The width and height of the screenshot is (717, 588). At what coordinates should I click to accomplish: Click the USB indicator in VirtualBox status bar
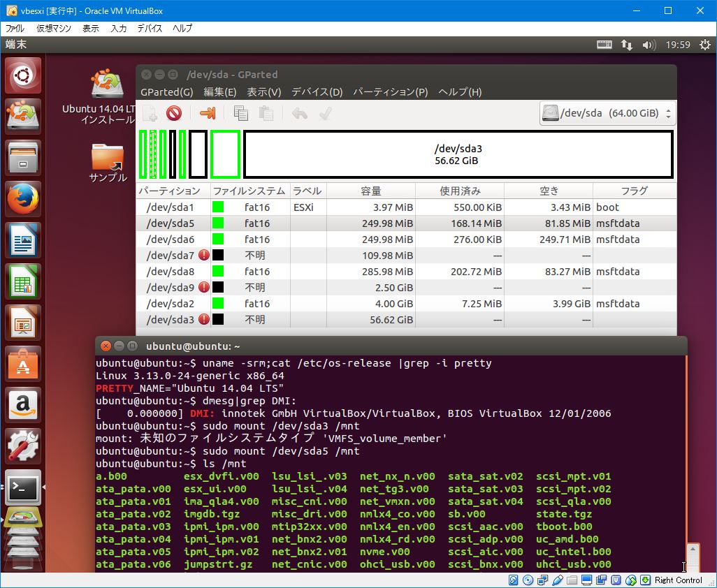558,580
